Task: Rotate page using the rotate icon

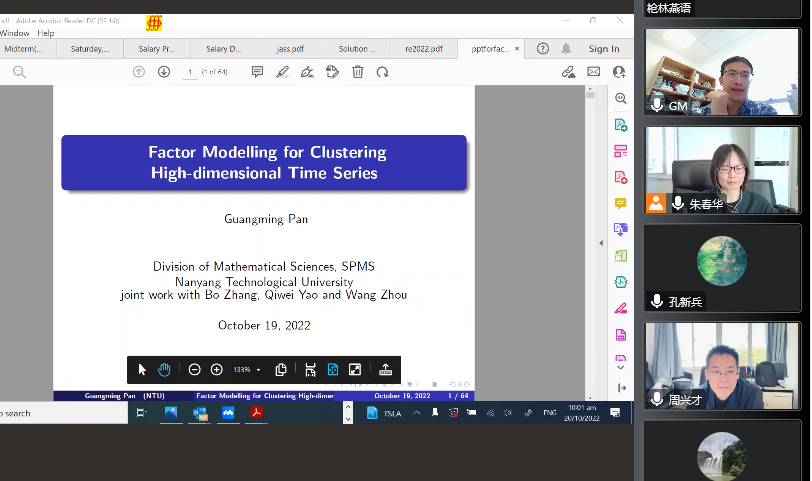Action: coord(382,72)
